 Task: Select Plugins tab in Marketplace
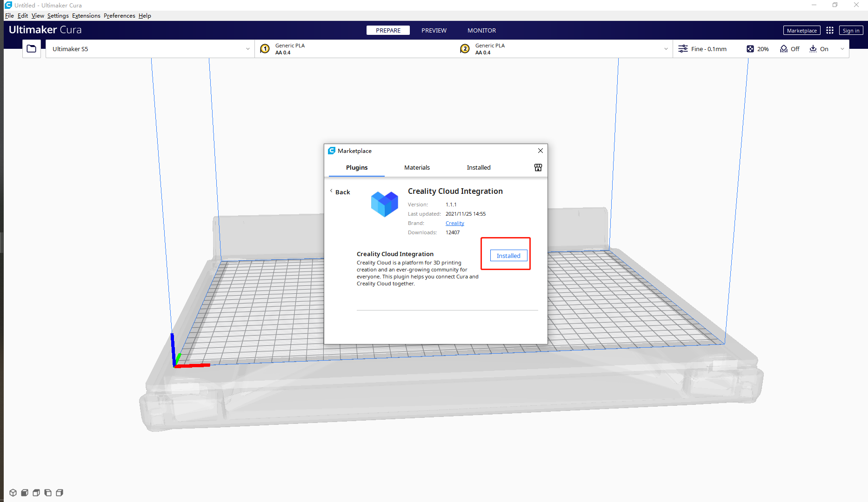(x=357, y=167)
